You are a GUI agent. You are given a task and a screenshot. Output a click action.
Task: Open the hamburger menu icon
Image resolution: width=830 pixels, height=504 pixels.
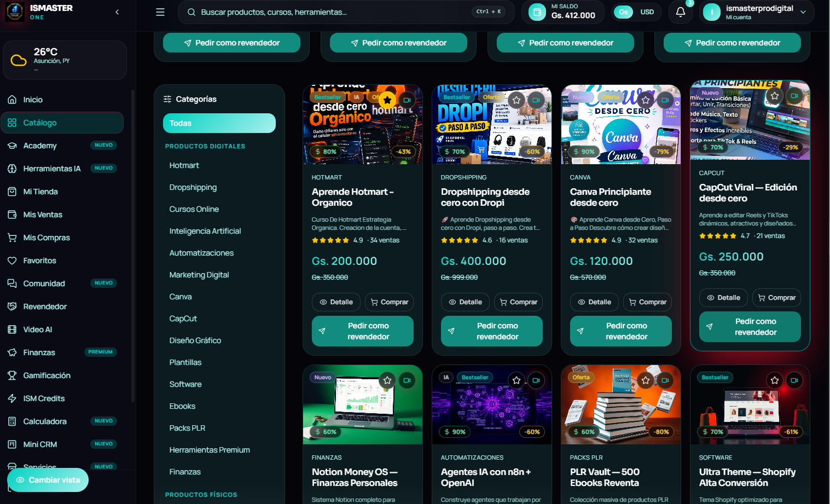(160, 12)
